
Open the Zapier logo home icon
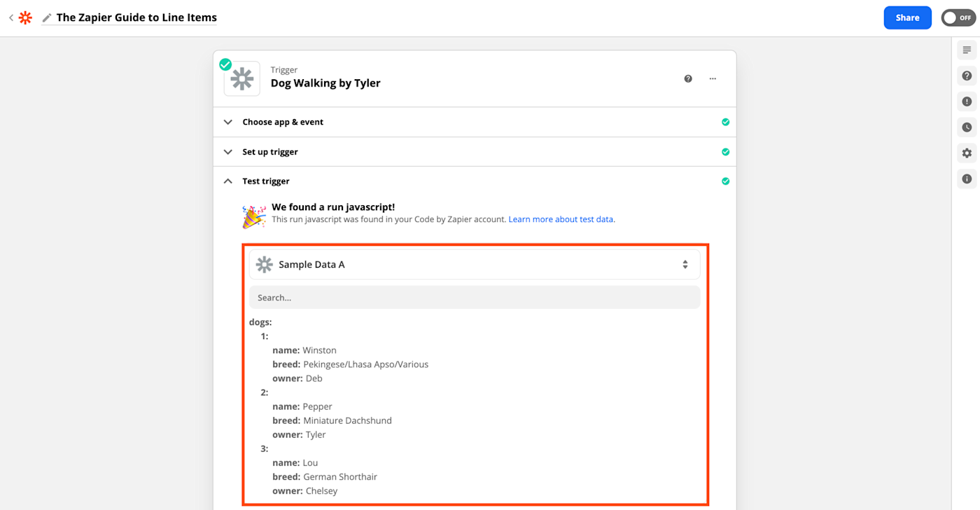pyautogui.click(x=25, y=18)
